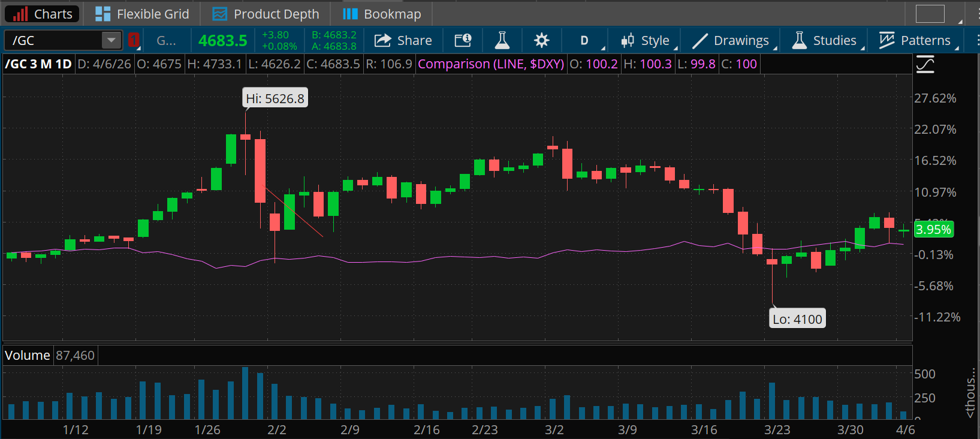Click the Share arrow button
Screen dimensions: 980x439
tap(403, 40)
